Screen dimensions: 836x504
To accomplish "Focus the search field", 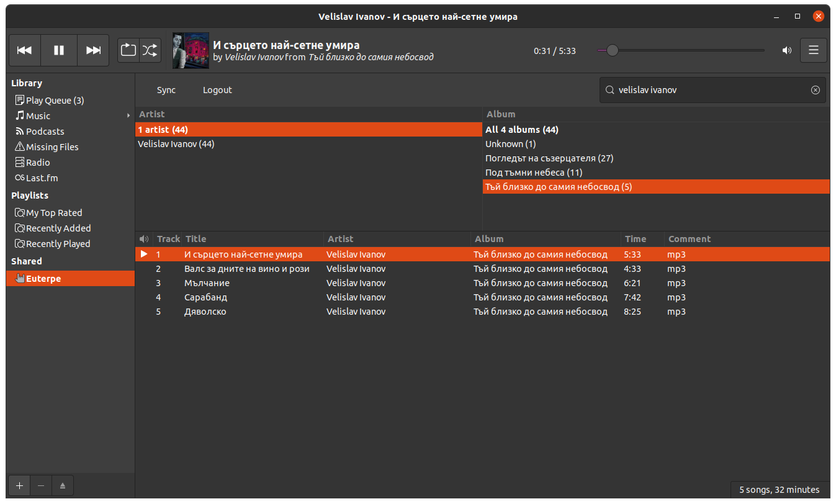I will pyautogui.click(x=712, y=90).
